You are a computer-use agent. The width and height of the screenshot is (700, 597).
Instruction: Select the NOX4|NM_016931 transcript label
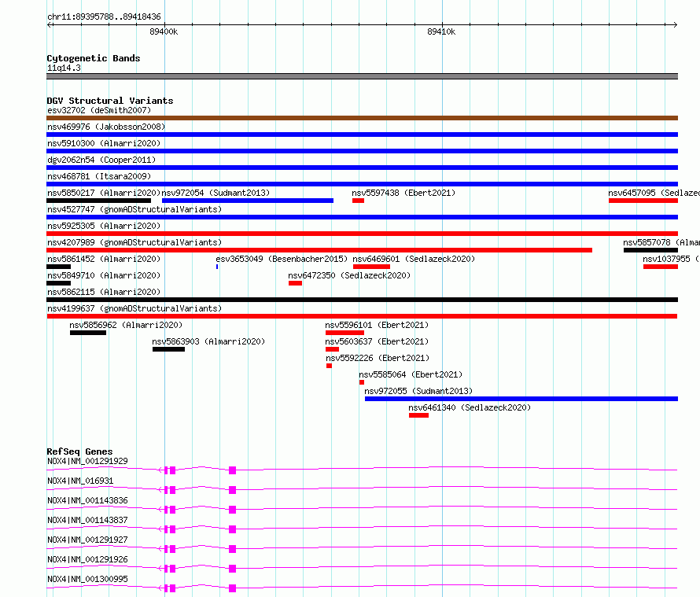point(80,481)
